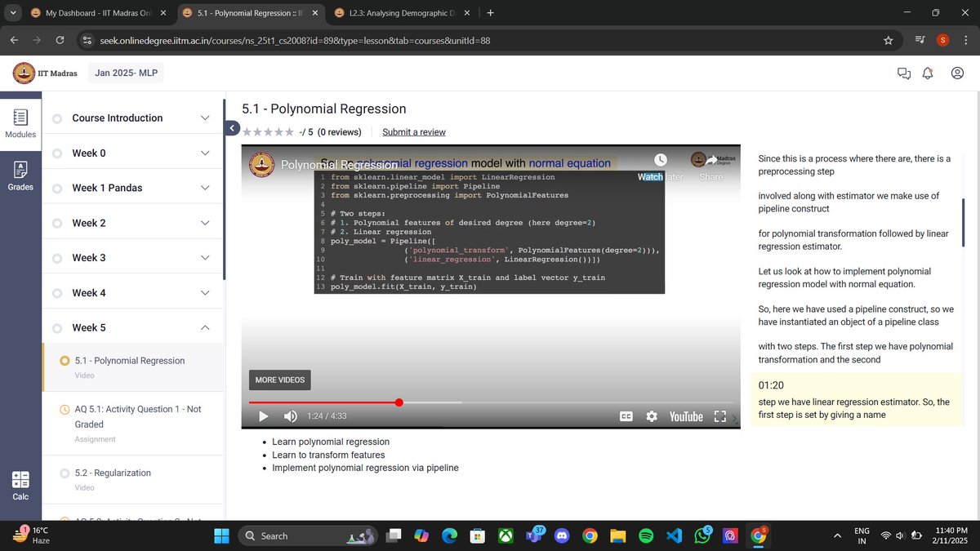
Task: Go back in browser history
Action: [14, 40]
